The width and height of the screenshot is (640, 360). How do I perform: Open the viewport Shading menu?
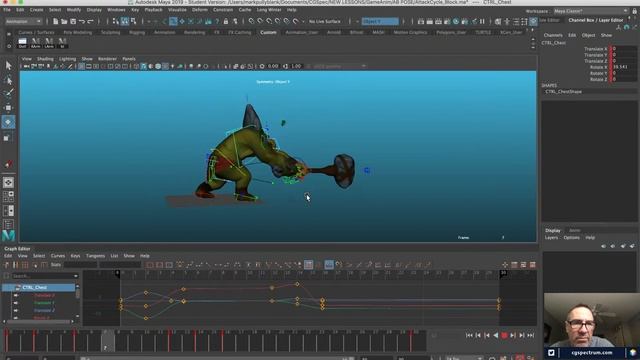coord(45,59)
